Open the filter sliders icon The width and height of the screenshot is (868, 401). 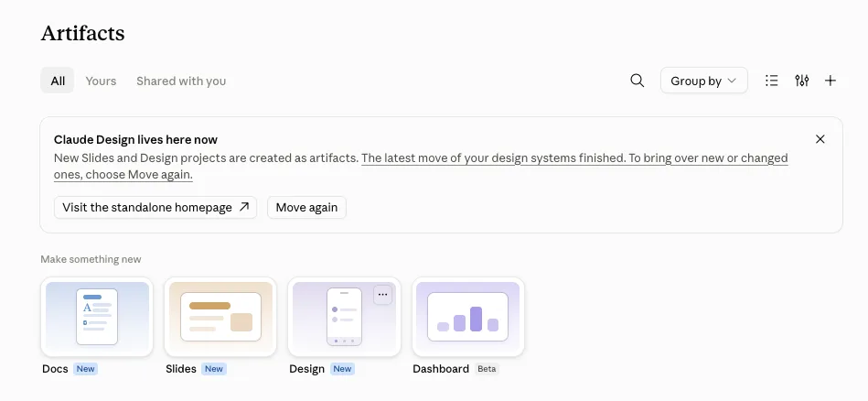click(801, 81)
